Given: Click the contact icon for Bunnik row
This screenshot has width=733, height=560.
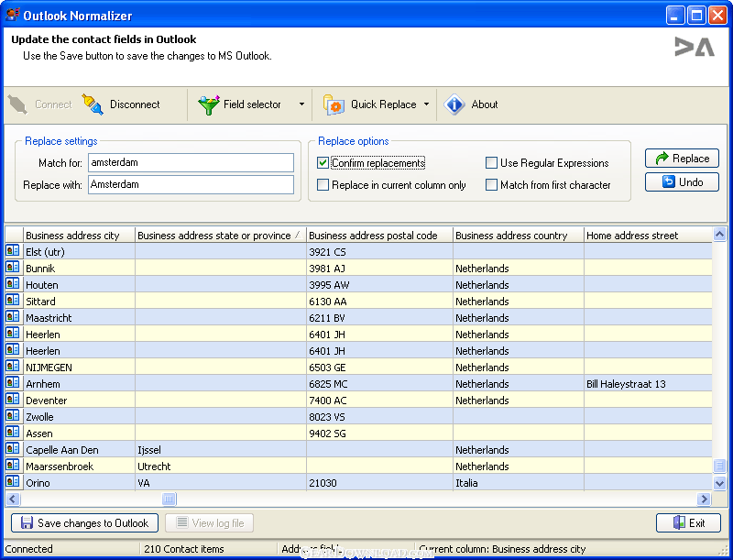Looking at the screenshot, I should coord(13,267).
